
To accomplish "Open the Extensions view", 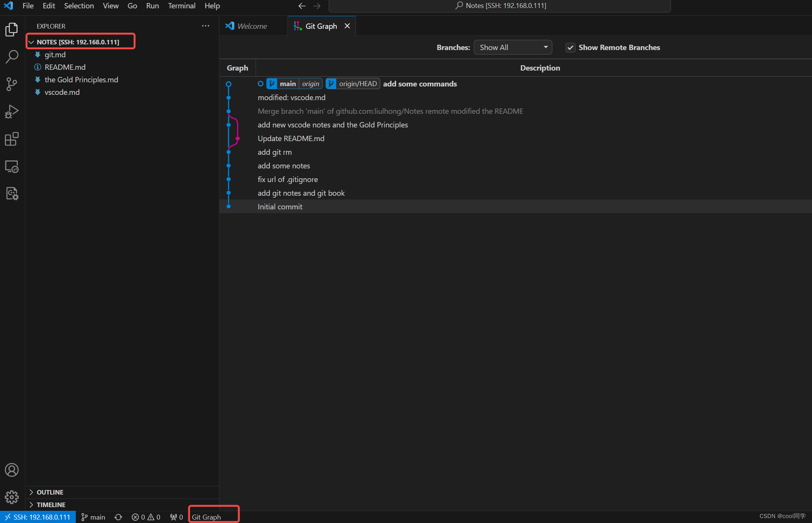I will (12, 139).
